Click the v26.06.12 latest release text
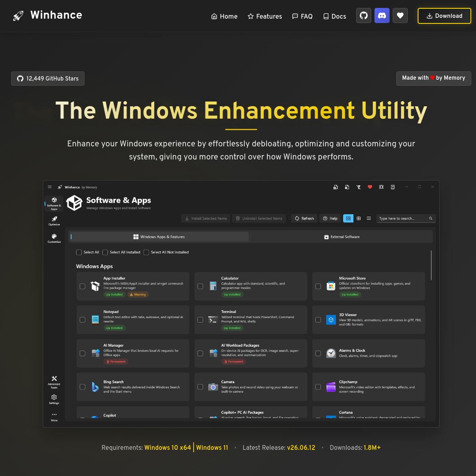Screen dimensions: 476x476 301,447
